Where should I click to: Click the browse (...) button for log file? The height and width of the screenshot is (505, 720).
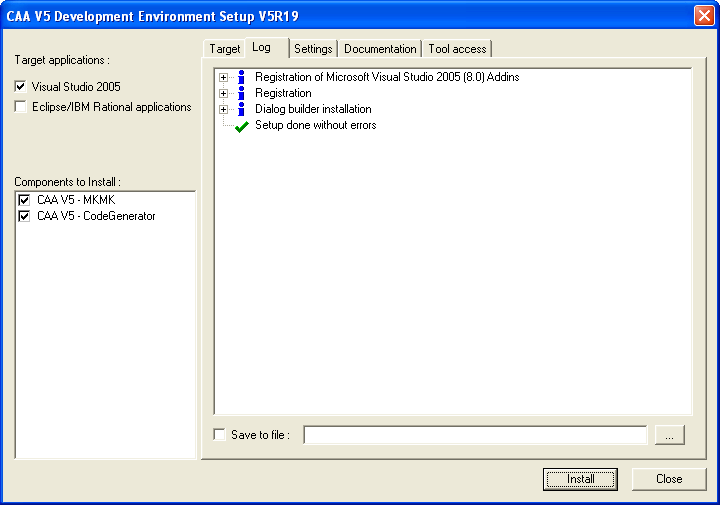pos(670,435)
